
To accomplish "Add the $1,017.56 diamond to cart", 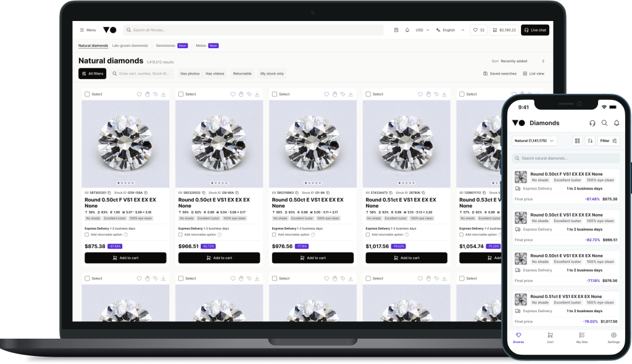I will pos(406,258).
